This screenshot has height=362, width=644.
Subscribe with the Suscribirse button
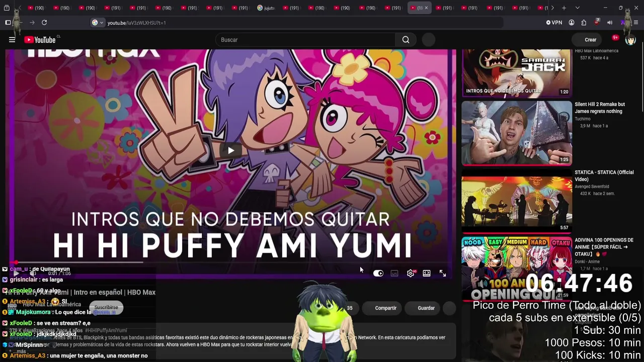(106, 307)
